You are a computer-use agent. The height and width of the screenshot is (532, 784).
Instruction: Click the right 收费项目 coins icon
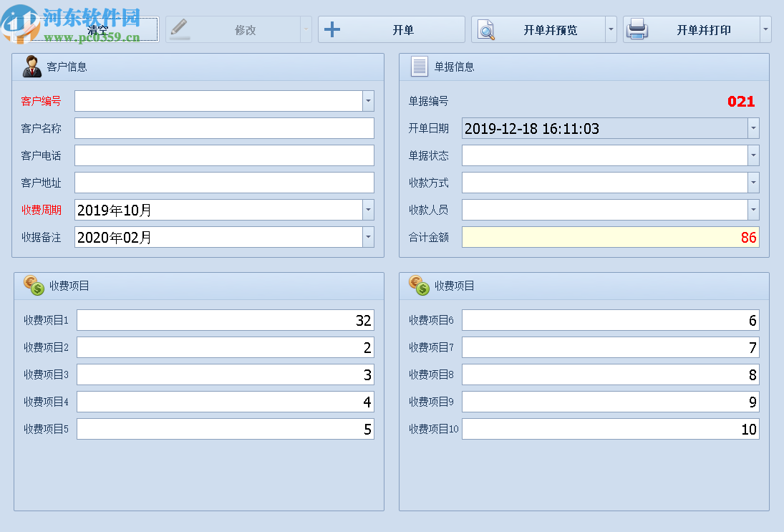pyautogui.click(x=419, y=286)
